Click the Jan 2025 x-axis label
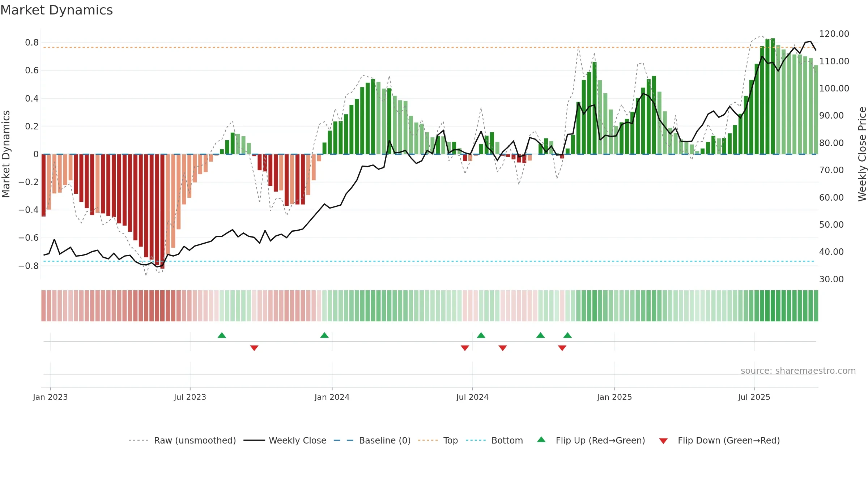 coord(614,397)
